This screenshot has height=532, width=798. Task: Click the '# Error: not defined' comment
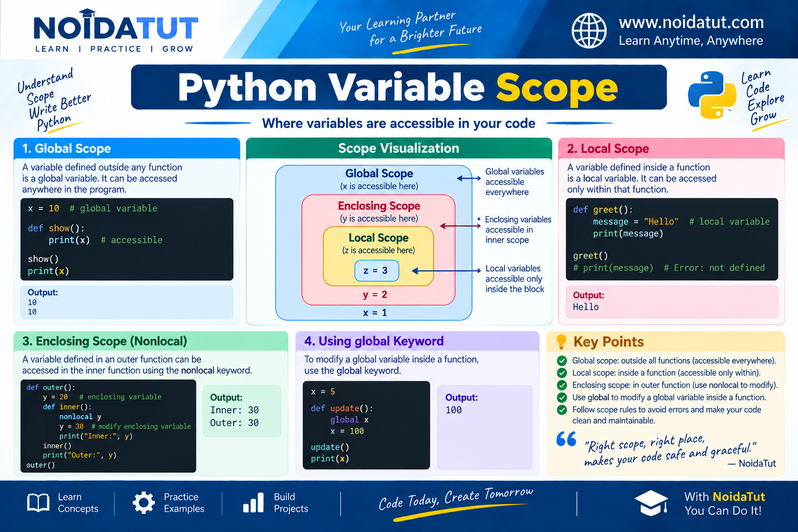point(714,268)
